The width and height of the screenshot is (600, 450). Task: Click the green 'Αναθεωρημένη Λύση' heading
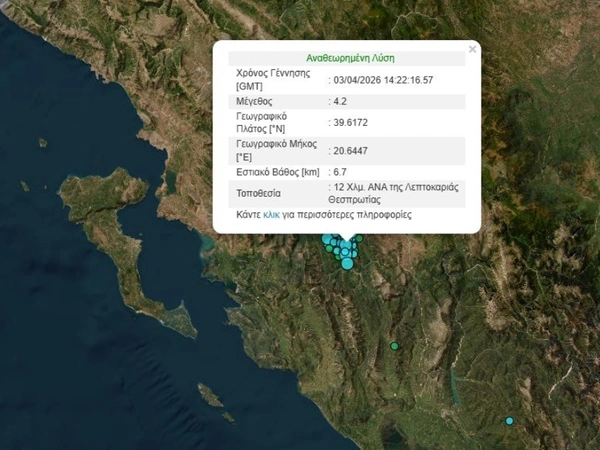348,59
